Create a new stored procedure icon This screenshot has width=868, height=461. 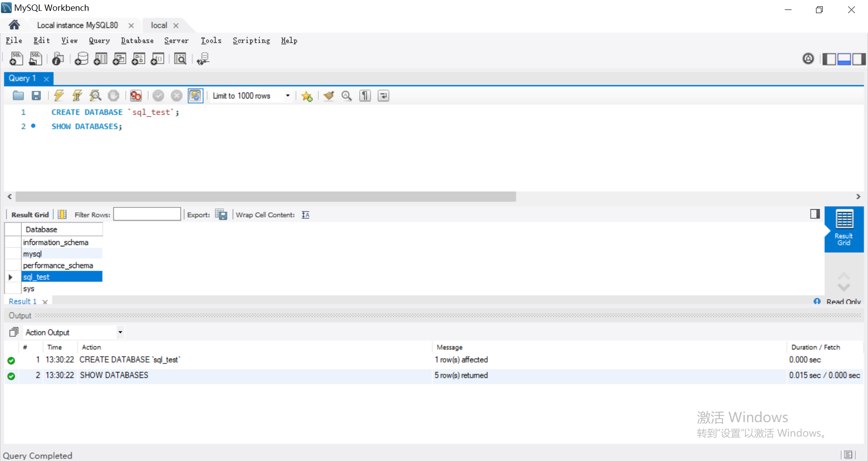(138, 59)
